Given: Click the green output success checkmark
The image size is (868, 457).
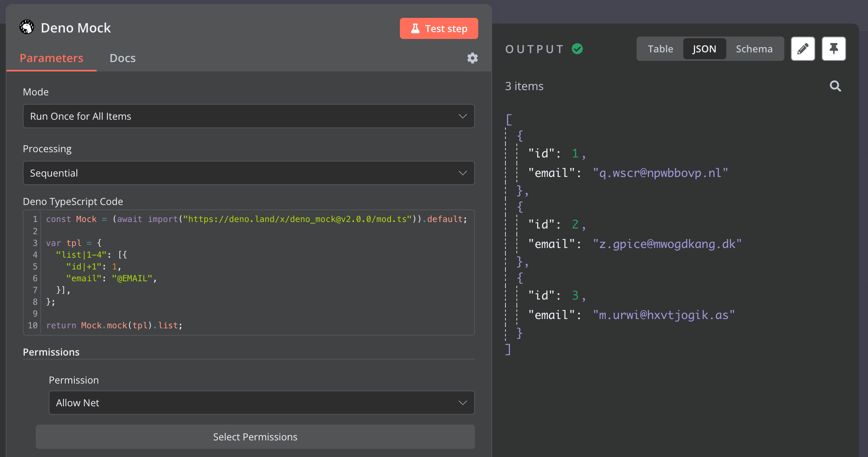Looking at the screenshot, I should click(577, 49).
